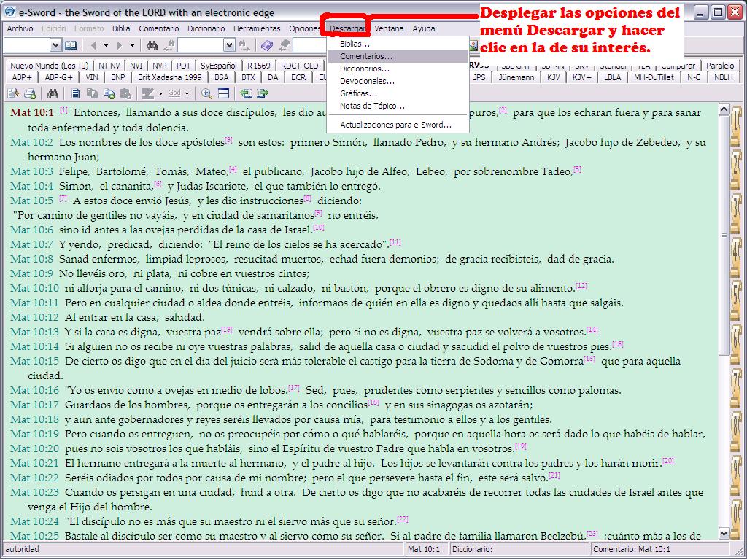
Task: Select Devocionales... menu entry
Action: (398, 81)
